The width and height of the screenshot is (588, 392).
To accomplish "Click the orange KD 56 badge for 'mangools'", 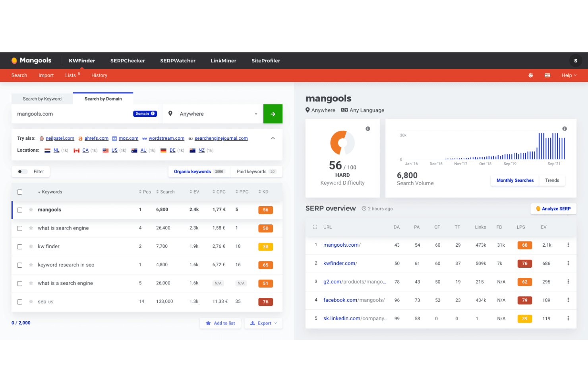I will [x=265, y=210].
